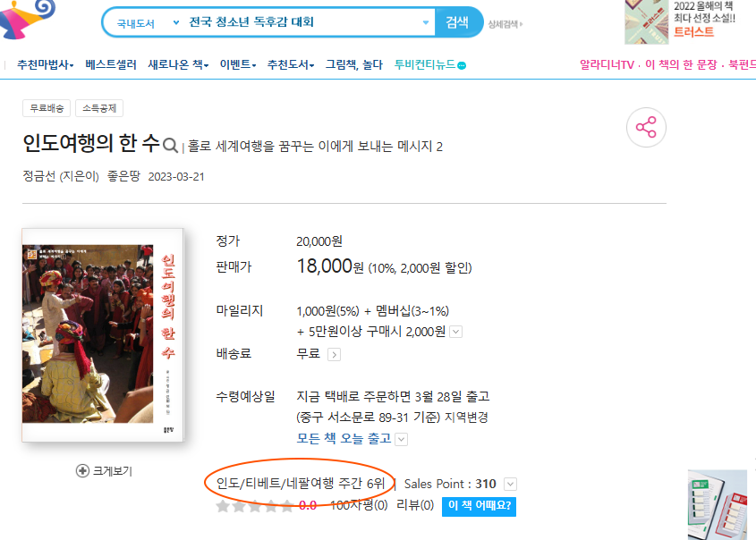The image size is (756, 540).
Task: Click the first star in the rating row
Action: tap(223, 506)
